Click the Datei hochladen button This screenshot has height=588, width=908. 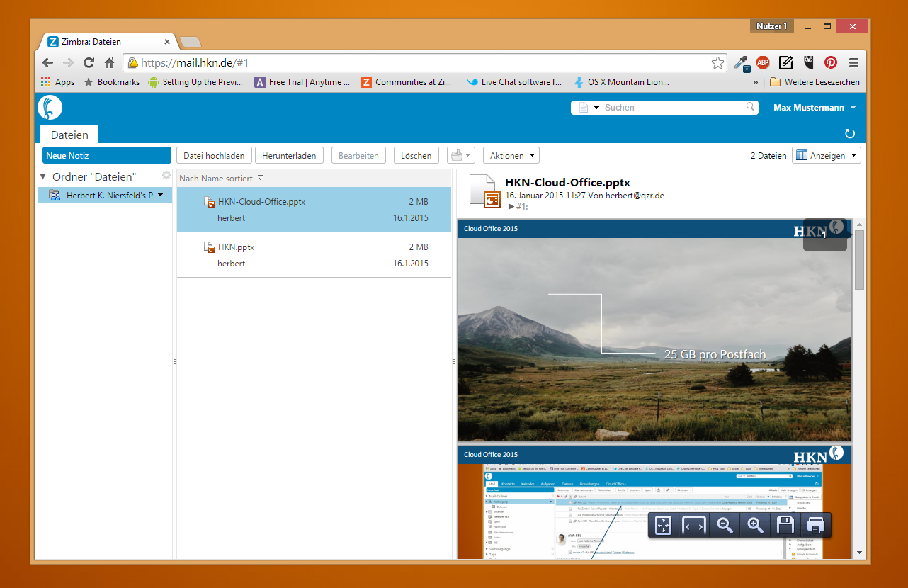point(214,155)
